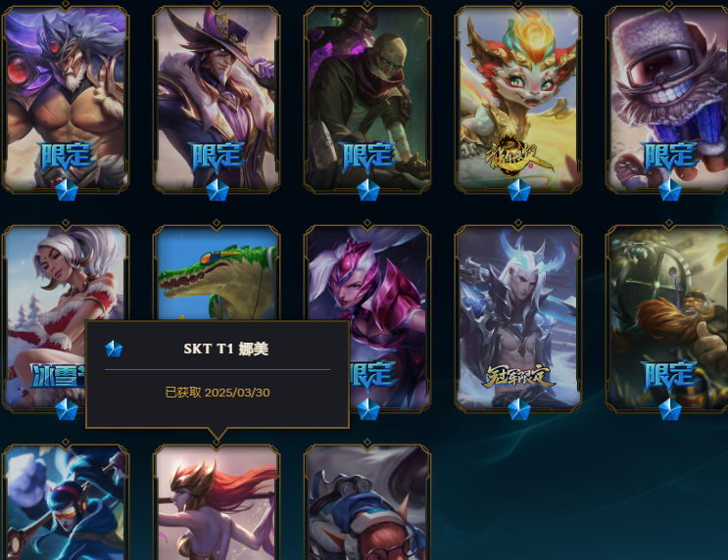
Task: Select the purple-hat Twisted Fate skin card
Action: (217, 99)
